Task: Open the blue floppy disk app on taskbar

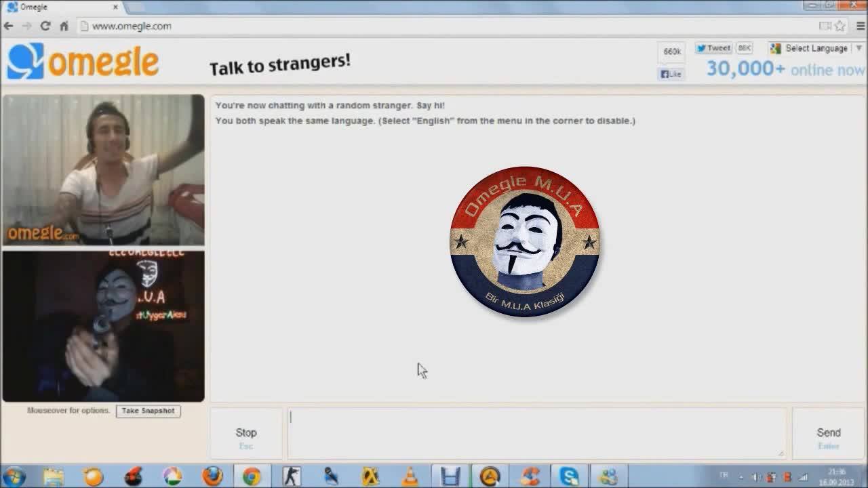Action: 450,476
